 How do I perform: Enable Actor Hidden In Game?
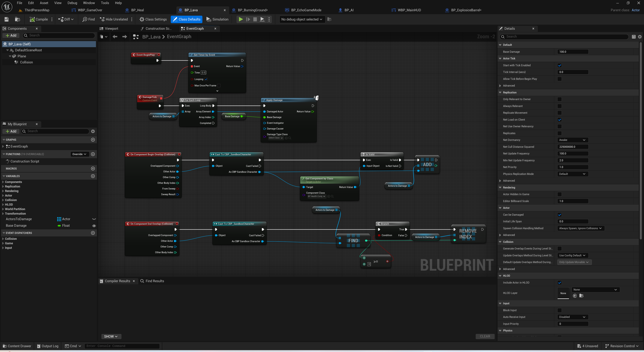[560, 194]
